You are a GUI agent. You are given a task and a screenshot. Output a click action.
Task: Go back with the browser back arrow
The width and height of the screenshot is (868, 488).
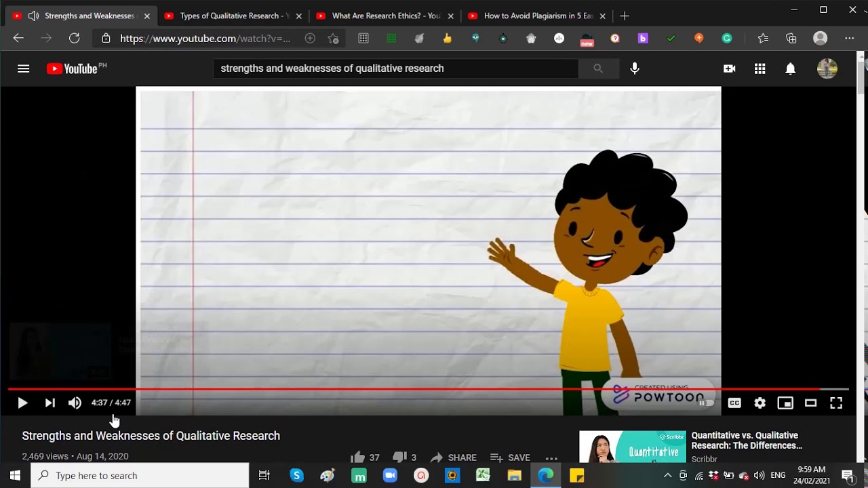click(x=18, y=39)
